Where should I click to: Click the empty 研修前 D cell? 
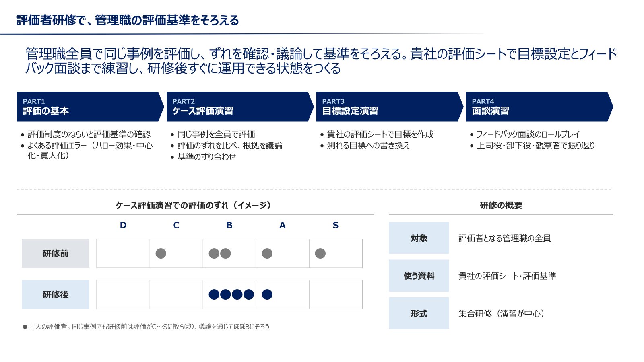(123, 253)
